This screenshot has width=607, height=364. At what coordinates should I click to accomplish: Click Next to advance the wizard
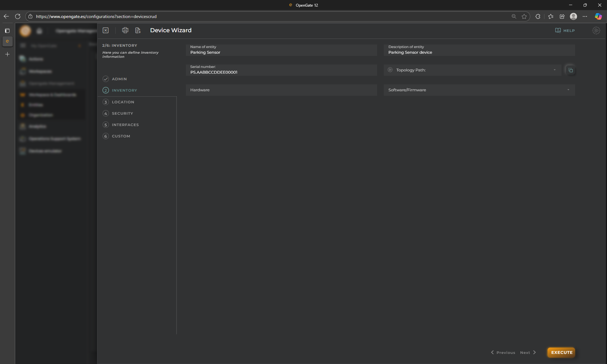[x=528, y=353]
